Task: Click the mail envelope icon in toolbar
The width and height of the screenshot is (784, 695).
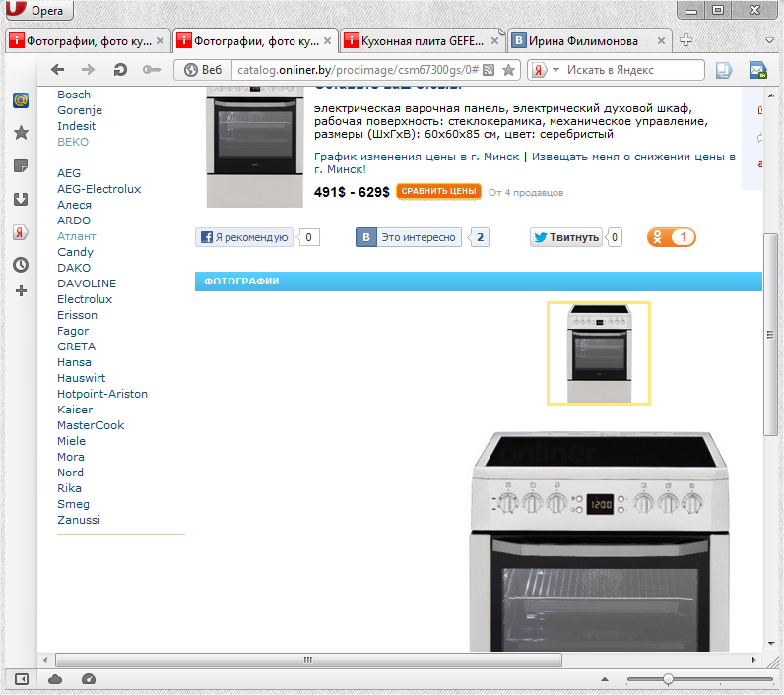Action: pos(758,70)
